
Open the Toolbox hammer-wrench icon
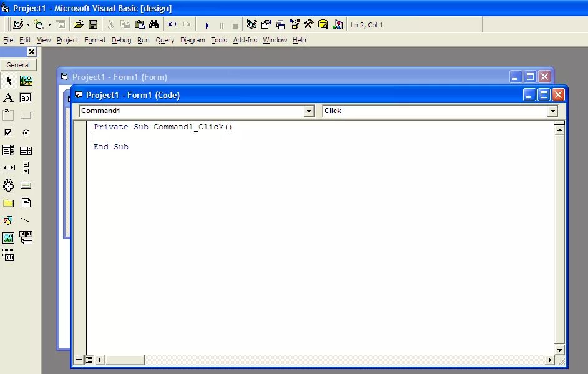[308, 25]
